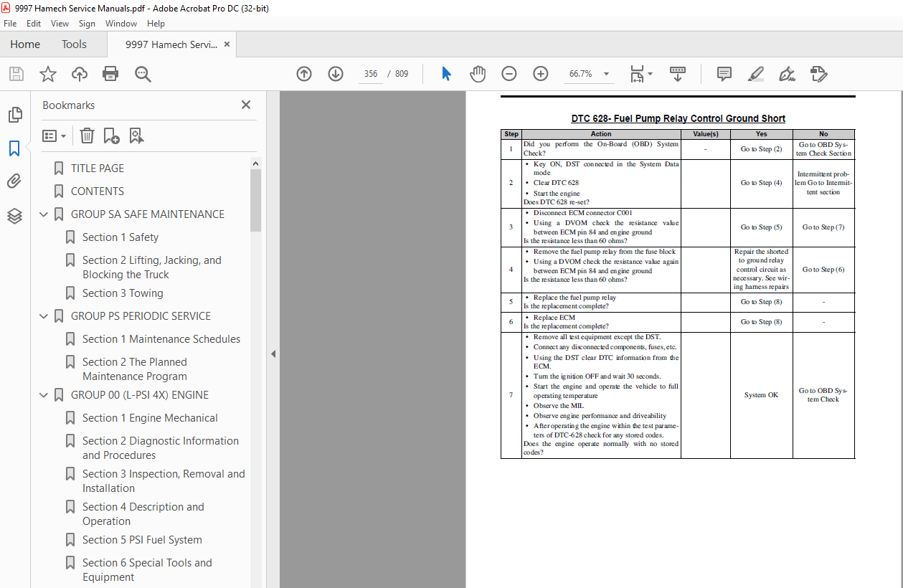
Task: Click the page number input field
Action: [x=371, y=74]
